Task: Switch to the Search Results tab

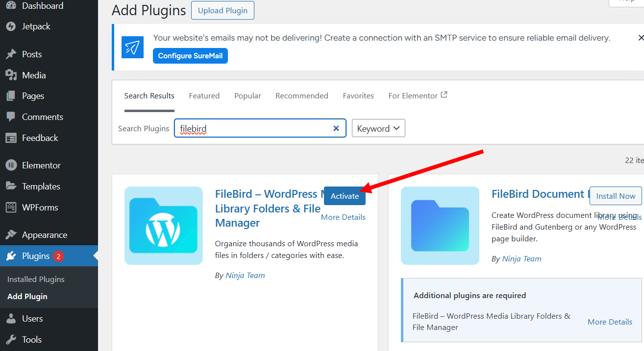Action: (149, 96)
